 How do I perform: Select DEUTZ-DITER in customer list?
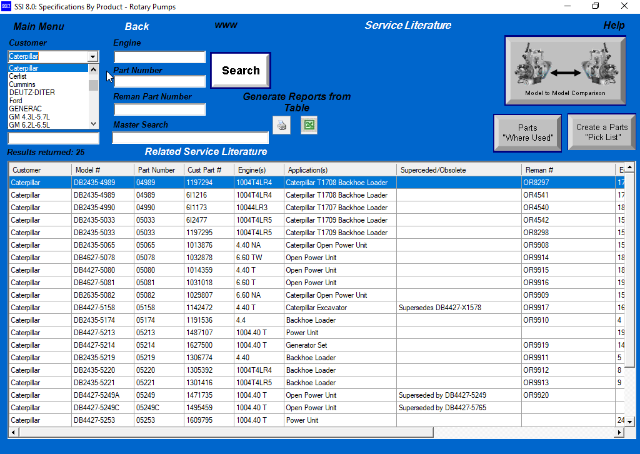(32, 92)
